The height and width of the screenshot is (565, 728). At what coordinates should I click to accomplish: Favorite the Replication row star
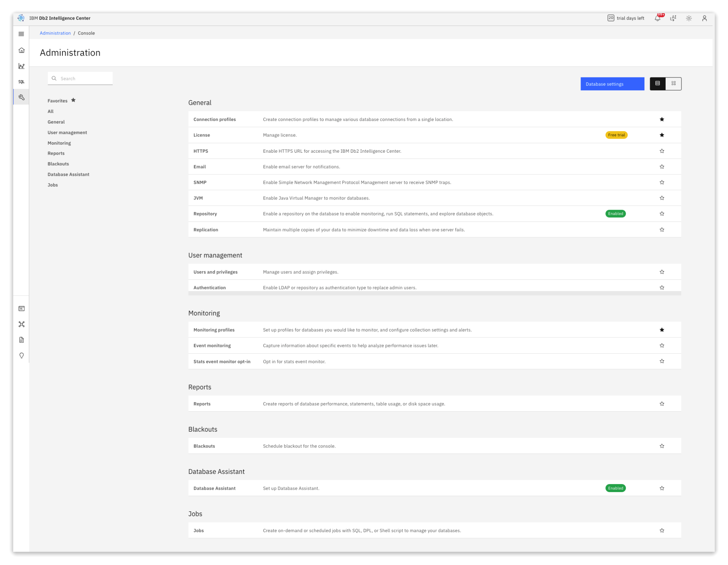coord(662,230)
